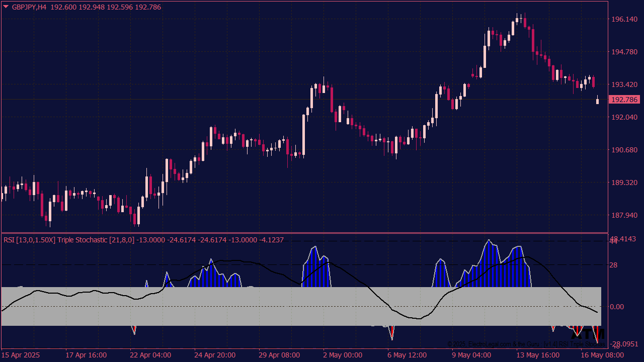Select the 22 Apr 04:00 time label
The height and width of the screenshot is (362, 644).
(150, 355)
